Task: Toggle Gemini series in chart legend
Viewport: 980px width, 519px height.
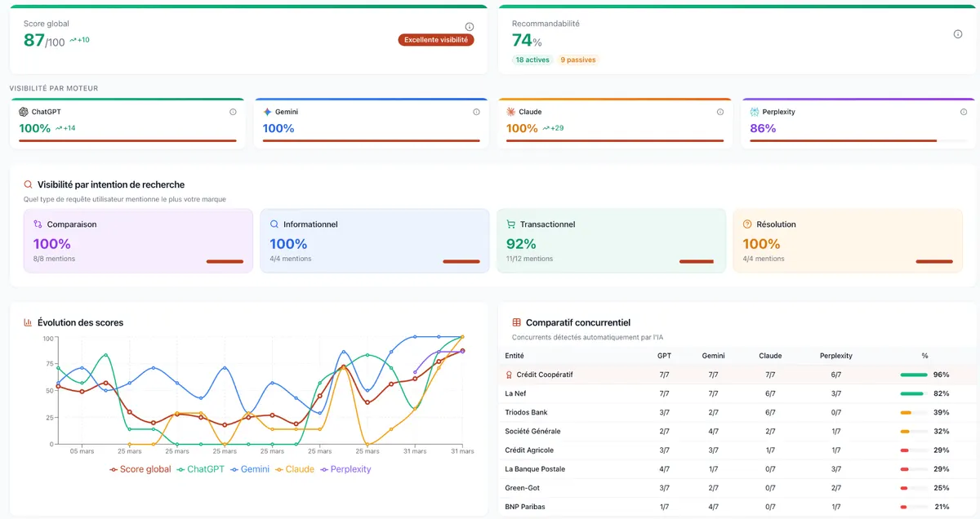Action: (x=252, y=469)
